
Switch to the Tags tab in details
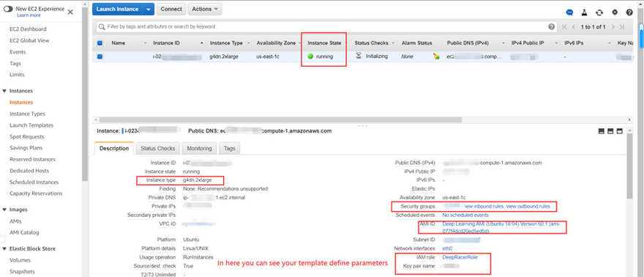(x=230, y=148)
